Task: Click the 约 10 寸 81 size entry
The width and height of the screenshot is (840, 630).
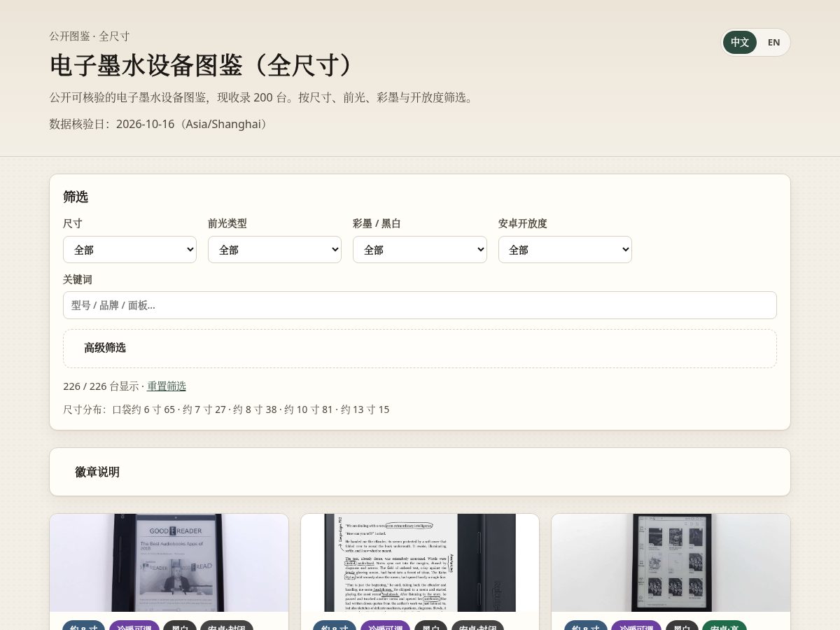Action: (x=309, y=409)
